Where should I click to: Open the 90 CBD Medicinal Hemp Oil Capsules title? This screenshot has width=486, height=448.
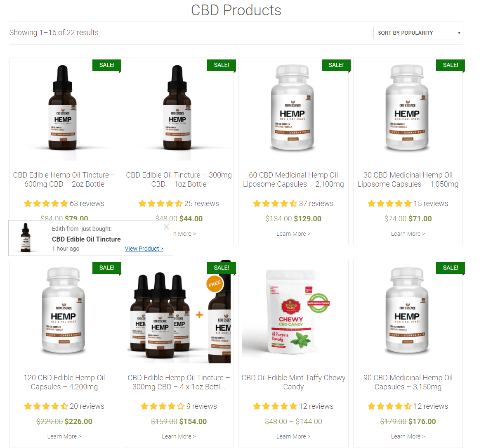click(408, 382)
